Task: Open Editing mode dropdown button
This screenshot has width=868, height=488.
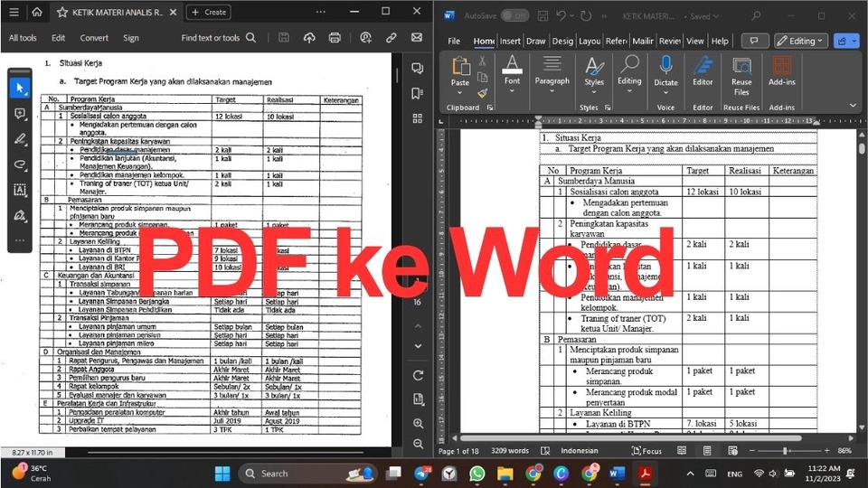Action: (x=800, y=41)
